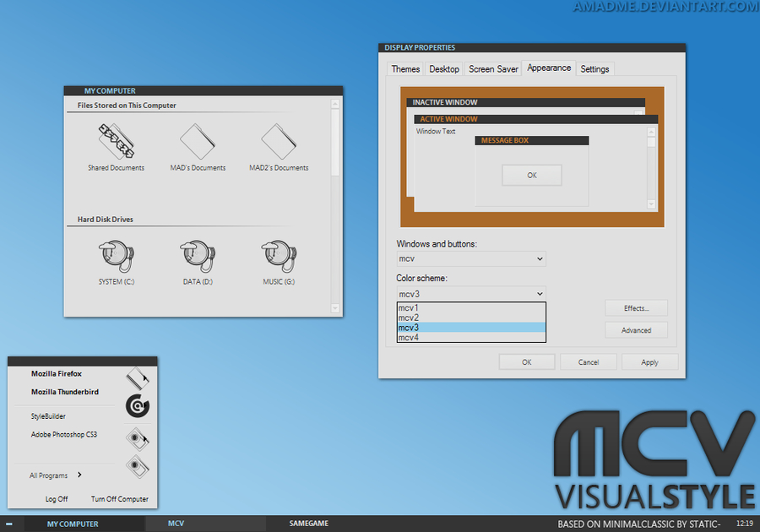This screenshot has height=532, width=760.
Task: Click OK in Display Properties
Action: coord(527,362)
